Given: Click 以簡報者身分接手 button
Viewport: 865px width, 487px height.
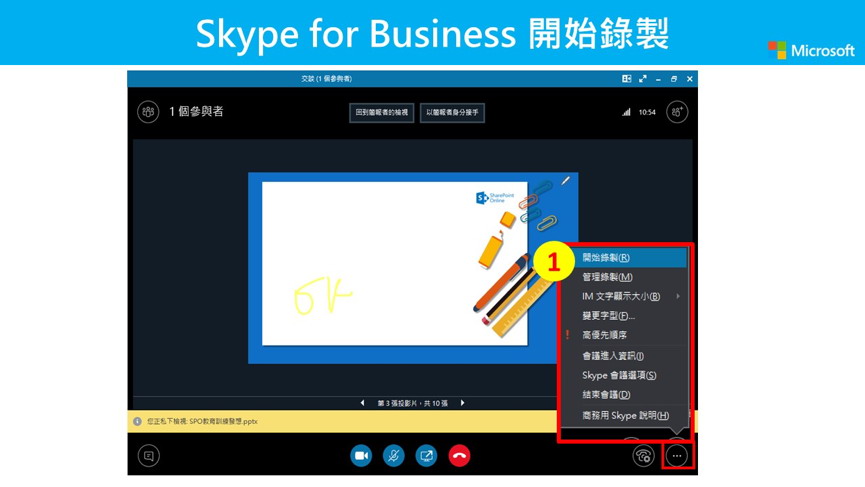Looking at the screenshot, I should 452,113.
